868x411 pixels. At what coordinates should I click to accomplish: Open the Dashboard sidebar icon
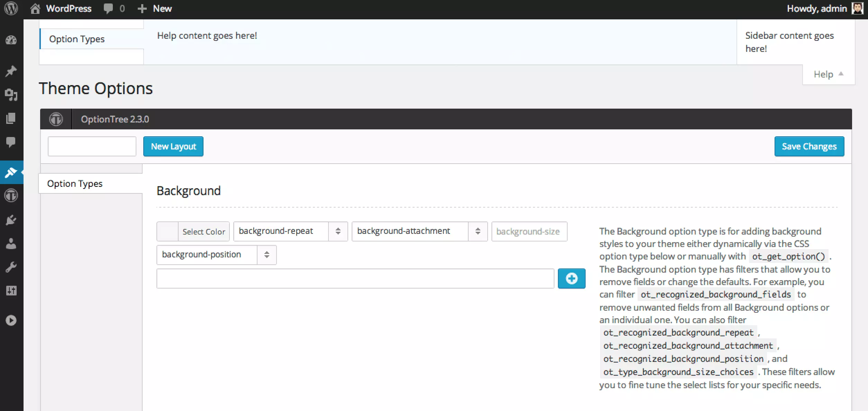point(11,40)
